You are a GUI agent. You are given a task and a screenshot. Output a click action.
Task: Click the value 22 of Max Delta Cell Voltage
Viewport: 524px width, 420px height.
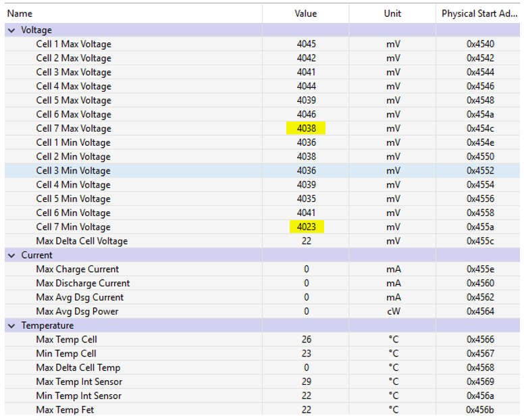pyautogui.click(x=306, y=241)
